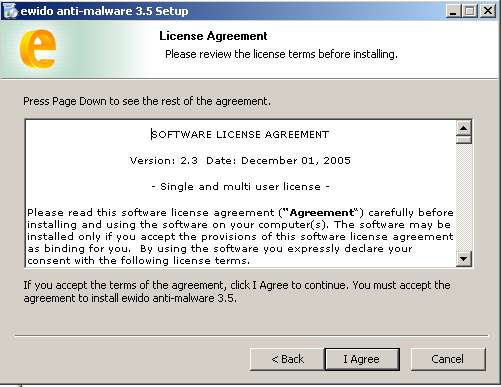This screenshot has width=501, height=387.
Task: Close the ewido anti-malware Setup window
Action: pos(488,11)
